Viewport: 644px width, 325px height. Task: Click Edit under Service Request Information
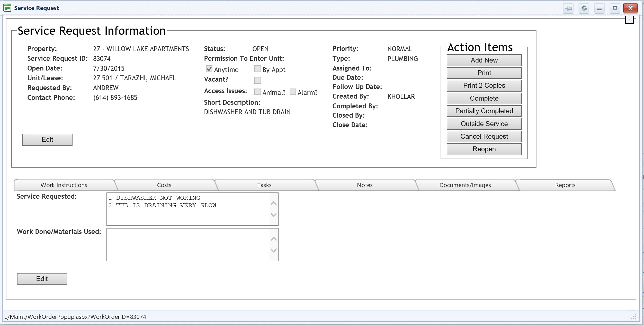click(x=47, y=139)
